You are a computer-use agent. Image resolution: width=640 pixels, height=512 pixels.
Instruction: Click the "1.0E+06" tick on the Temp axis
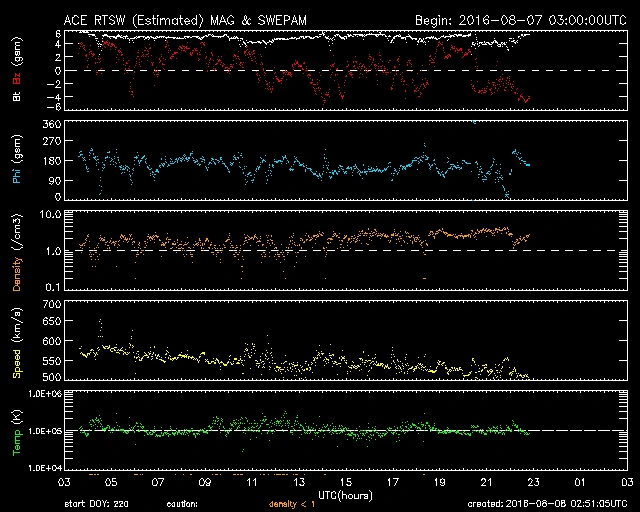pyautogui.click(x=45, y=394)
